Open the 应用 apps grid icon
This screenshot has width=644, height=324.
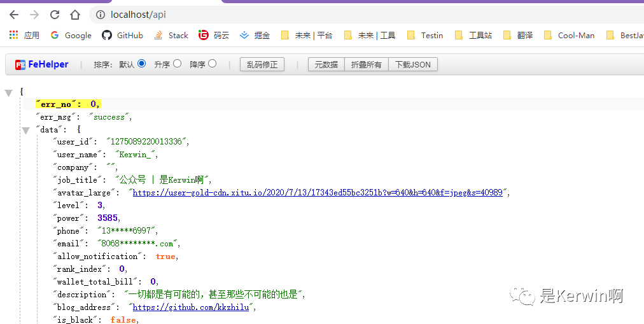(x=14, y=35)
